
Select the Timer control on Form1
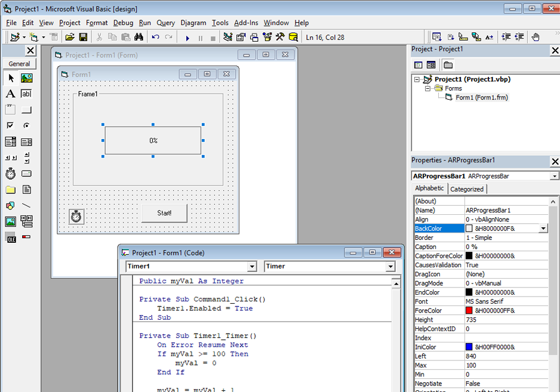(x=76, y=217)
